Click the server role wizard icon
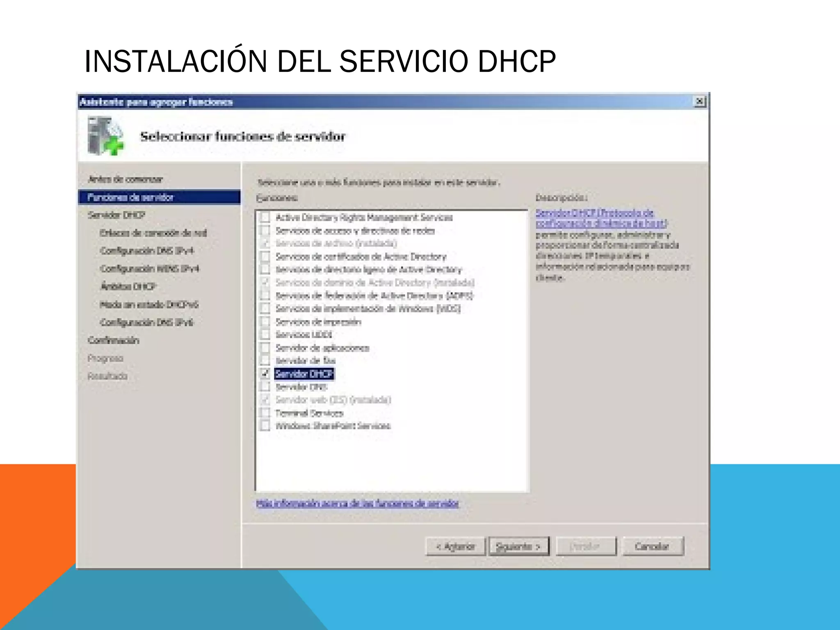Image resolution: width=840 pixels, height=630 pixels. (105, 136)
